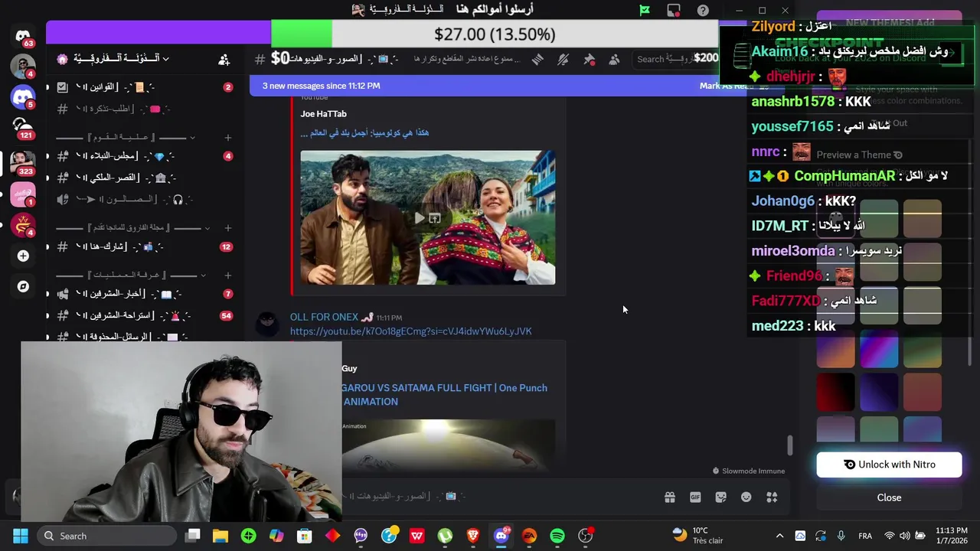
Task: Open the volume control in system tray
Action: (905, 536)
